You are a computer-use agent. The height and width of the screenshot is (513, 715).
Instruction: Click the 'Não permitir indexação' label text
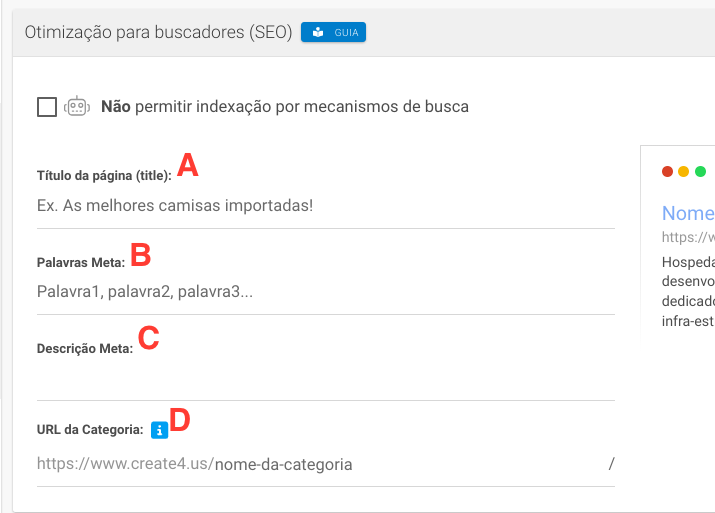coord(285,107)
